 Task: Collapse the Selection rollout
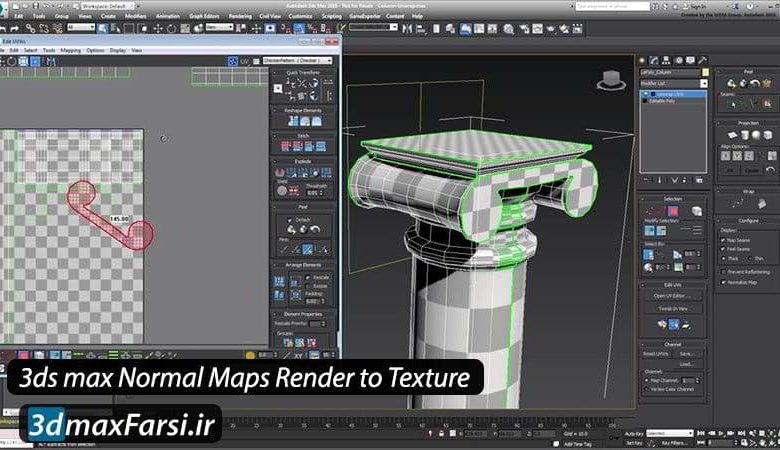[x=673, y=199]
